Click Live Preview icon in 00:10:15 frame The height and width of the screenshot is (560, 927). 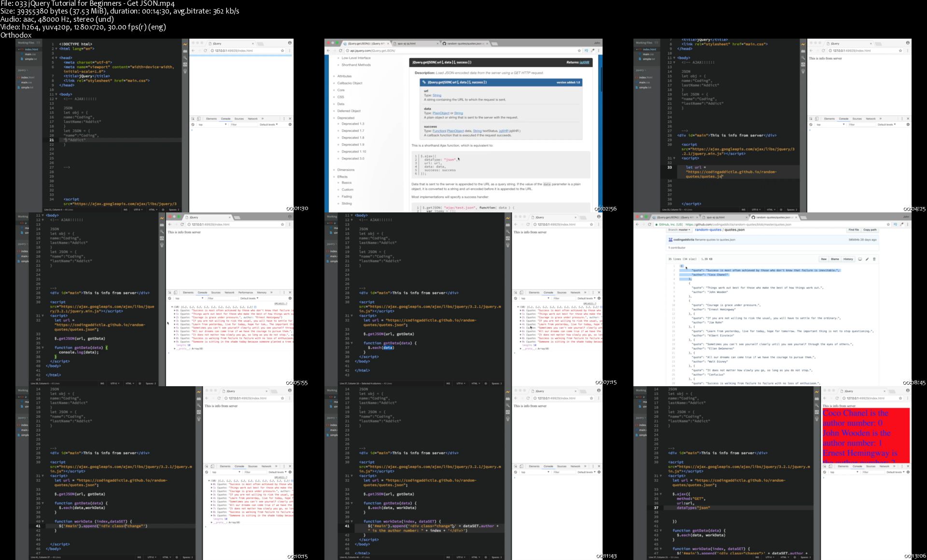point(198,392)
